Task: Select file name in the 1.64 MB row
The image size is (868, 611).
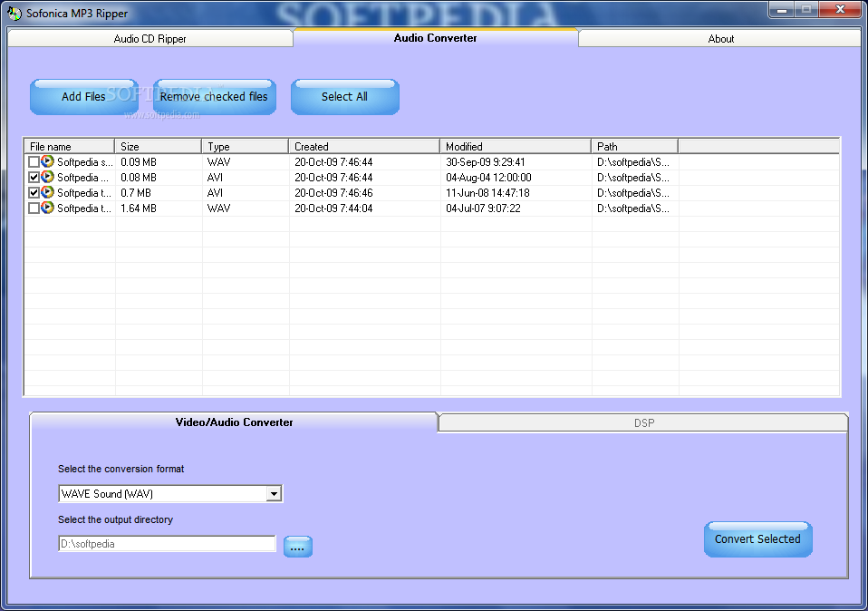Action: point(84,209)
